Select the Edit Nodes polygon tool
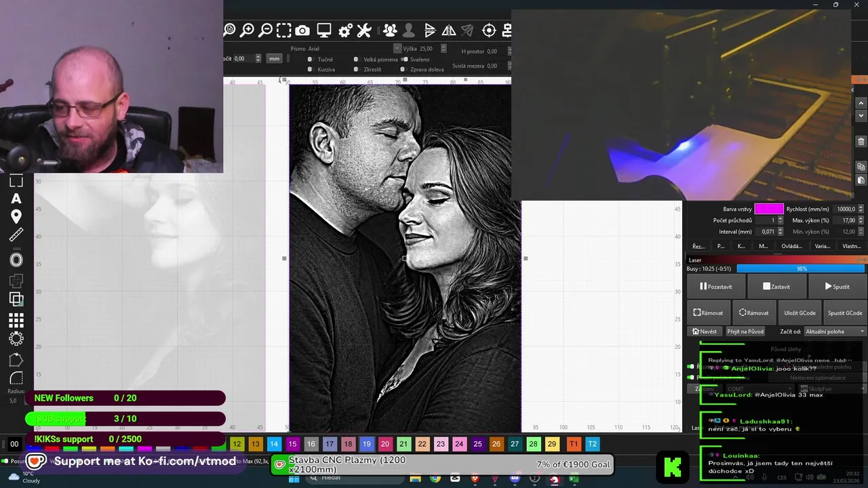The width and height of the screenshot is (868, 488). (x=16, y=360)
